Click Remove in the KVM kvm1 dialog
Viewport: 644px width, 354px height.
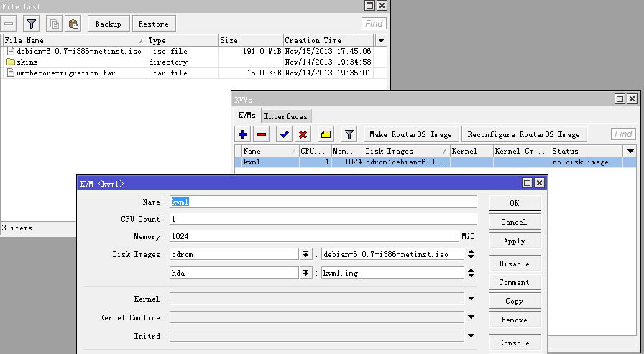tap(515, 320)
